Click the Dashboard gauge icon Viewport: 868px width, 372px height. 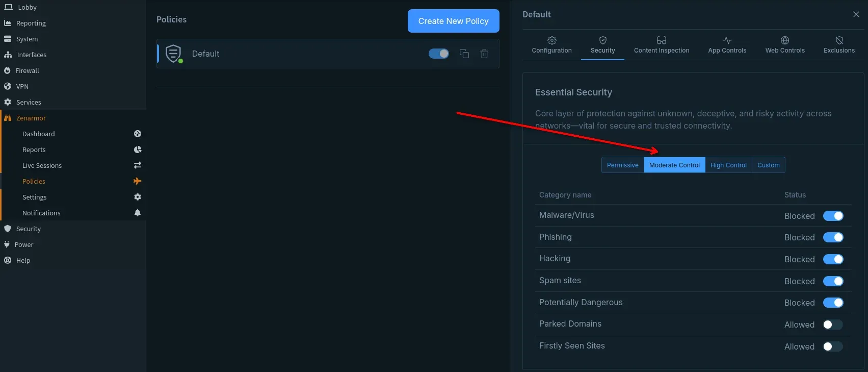(x=138, y=134)
